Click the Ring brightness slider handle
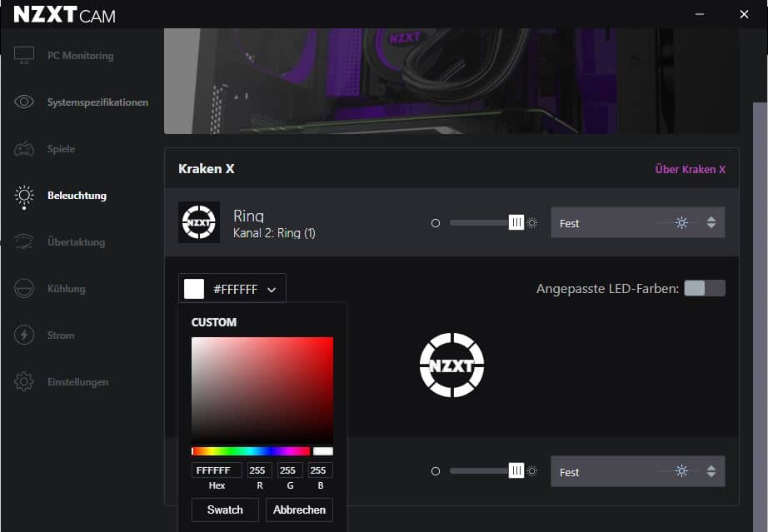Viewport: 768px width, 532px height. point(516,223)
